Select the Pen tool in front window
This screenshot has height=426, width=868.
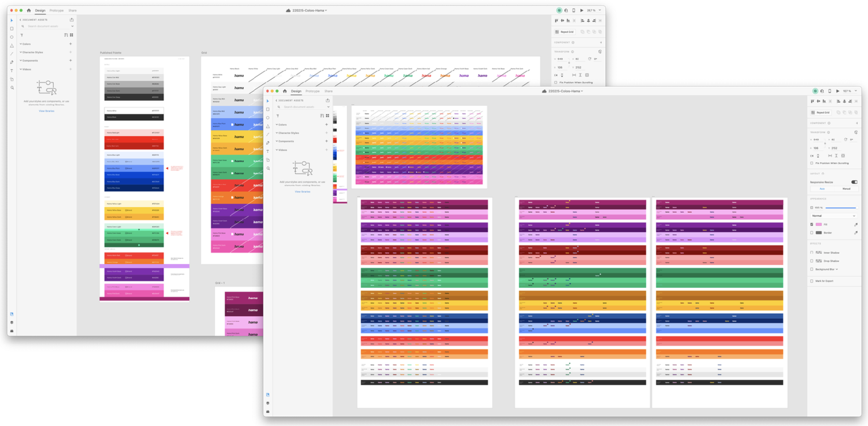tap(268, 143)
